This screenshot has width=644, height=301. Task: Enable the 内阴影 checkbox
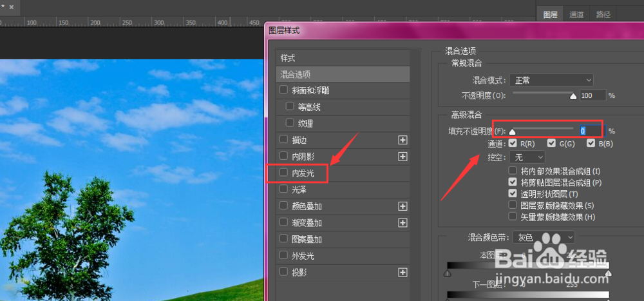tap(283, 156)
